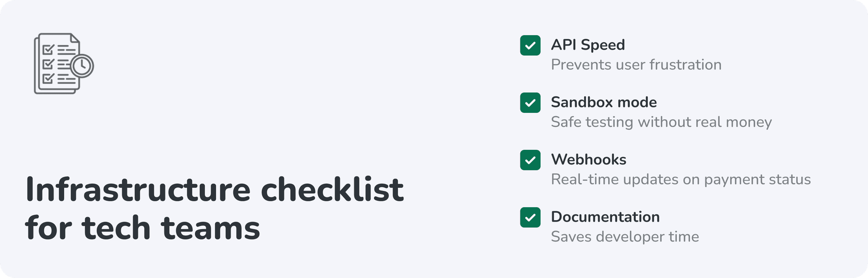
Task: Click the 'for tech teams' heading line
Action: tap(143, 227)
